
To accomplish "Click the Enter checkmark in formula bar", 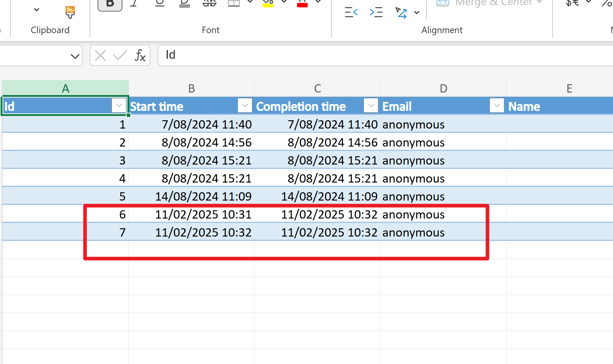I will tap(120, 55).
